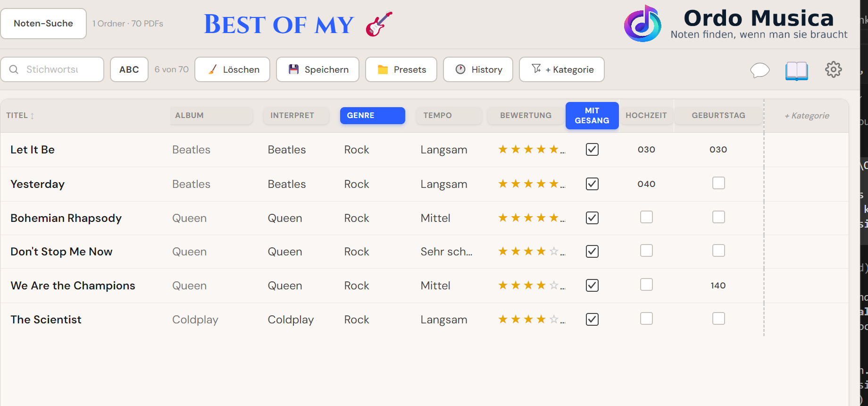
Task: Check Geburtstag for The Scientist
Action: coord(718,319)
